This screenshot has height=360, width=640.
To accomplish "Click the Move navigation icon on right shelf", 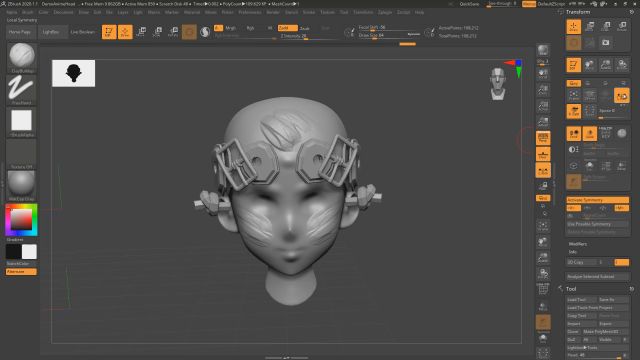I will [x=543, y=242].
